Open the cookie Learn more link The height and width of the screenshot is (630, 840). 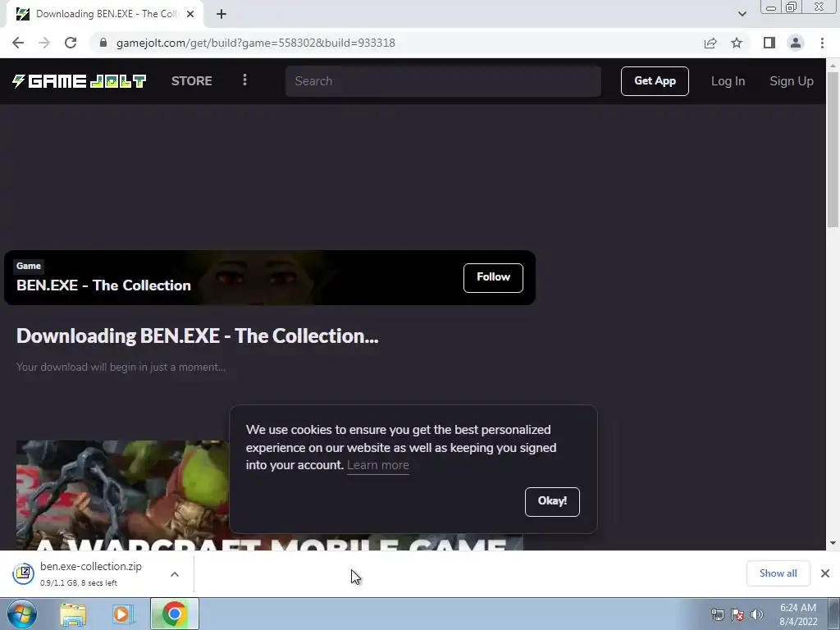click(x=377, y=465)
